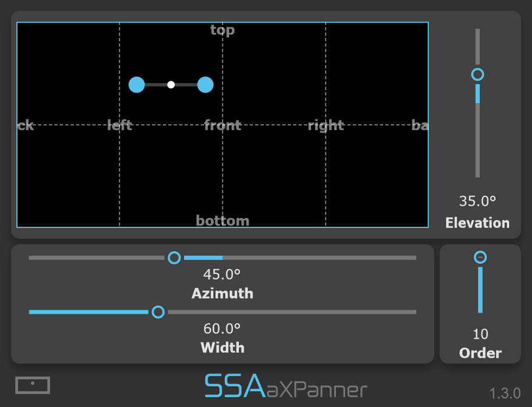Click the Azimuth slider handle
This screenshot has height=407, width=532.
pyautogui.click(x=174, y=258)
